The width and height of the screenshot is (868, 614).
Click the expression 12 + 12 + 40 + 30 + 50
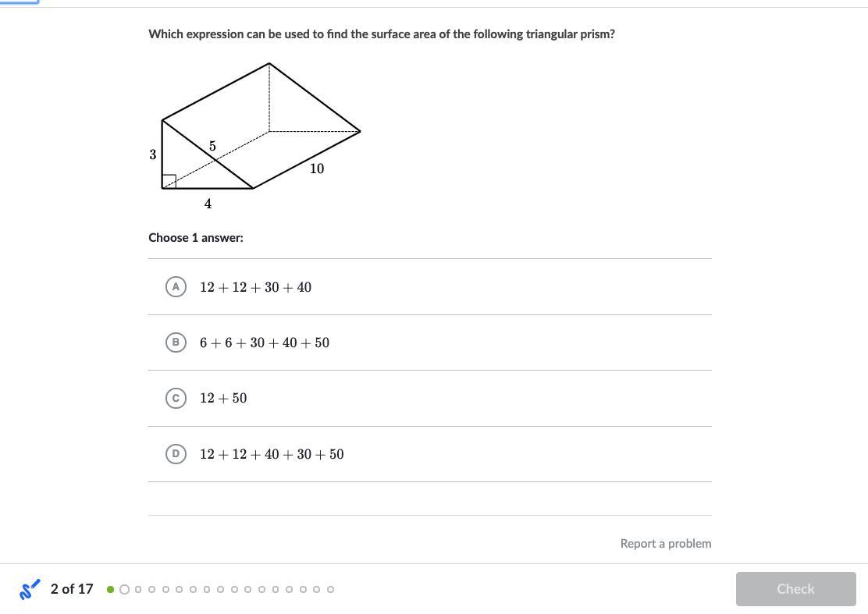(x=272, y=454)
